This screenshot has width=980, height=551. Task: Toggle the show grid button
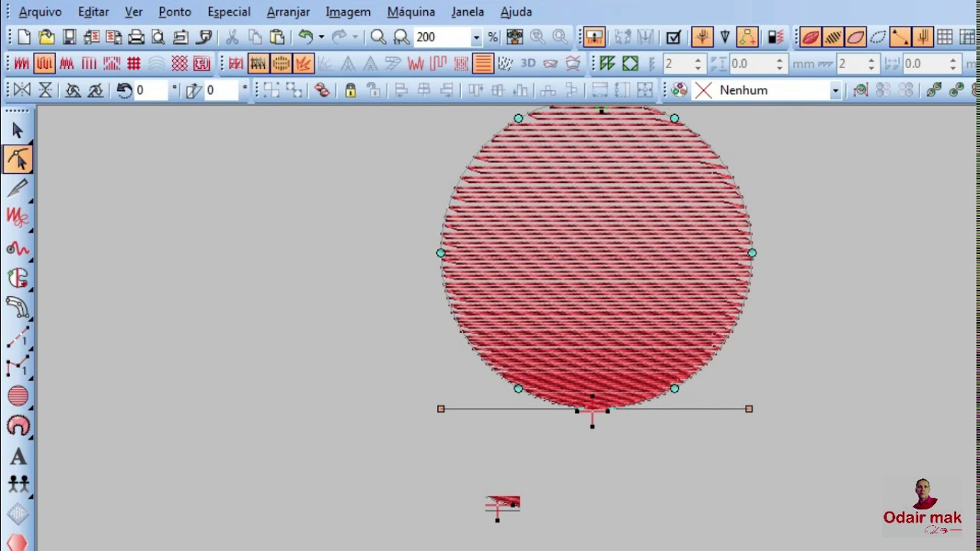pos(945,37)
